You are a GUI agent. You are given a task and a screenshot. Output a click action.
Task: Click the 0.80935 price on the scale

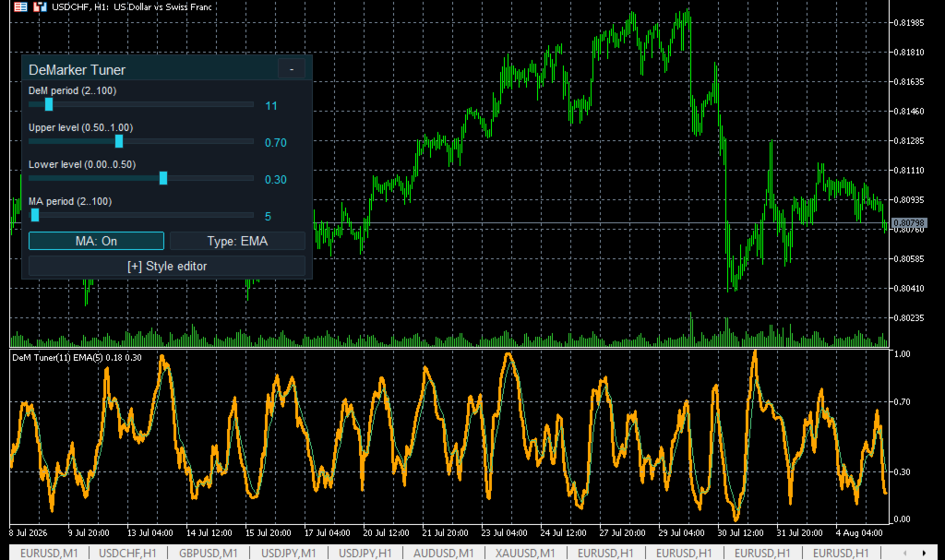click(x=908, y=200)
